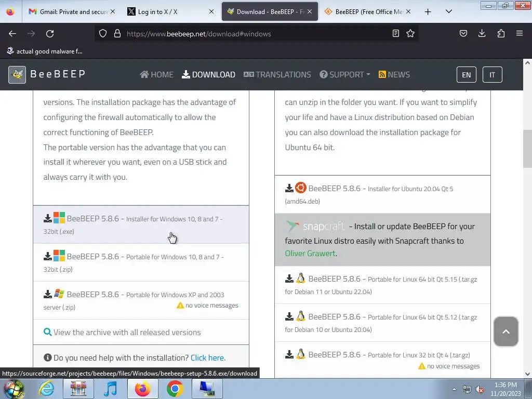
Task: Click download icon for Ubuntu 20.04 installer
Action: [x=289, y=188]
